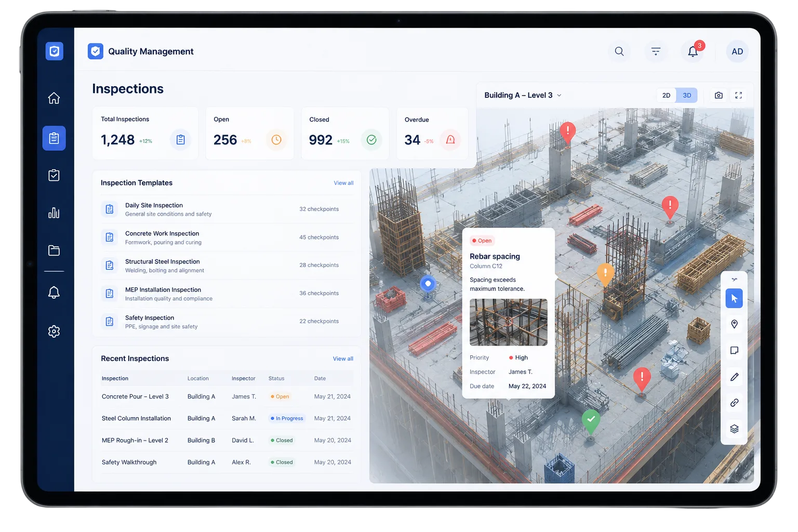Screen dimensions: 798x532
Task: Sort by Inspection column header
Action: pyautogui.click(x=115, y=379)
